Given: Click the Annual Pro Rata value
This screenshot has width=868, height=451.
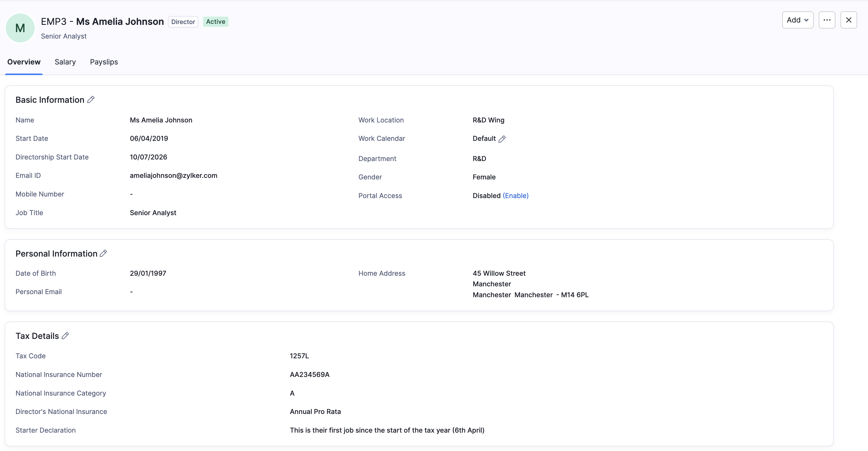Looking at the screenshot, I should pyautogui.click(x=315, y=412).
